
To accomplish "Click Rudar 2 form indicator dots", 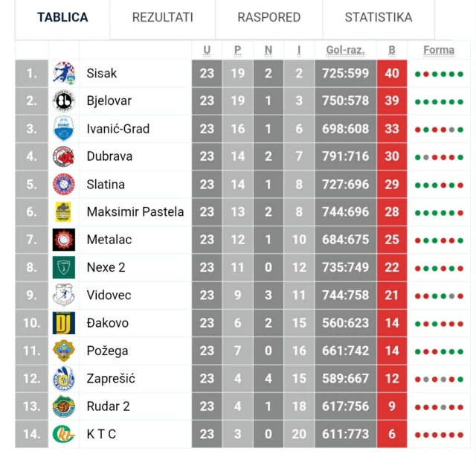I will click(439, 407).
